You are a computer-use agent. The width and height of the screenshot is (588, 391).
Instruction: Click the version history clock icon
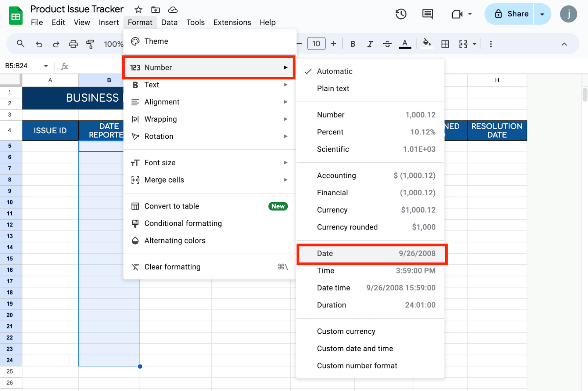pyautogui.click(x=401, y=14)
